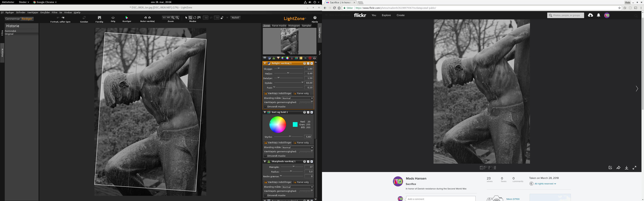Click the Styrke slider handle

pos(290,136)
